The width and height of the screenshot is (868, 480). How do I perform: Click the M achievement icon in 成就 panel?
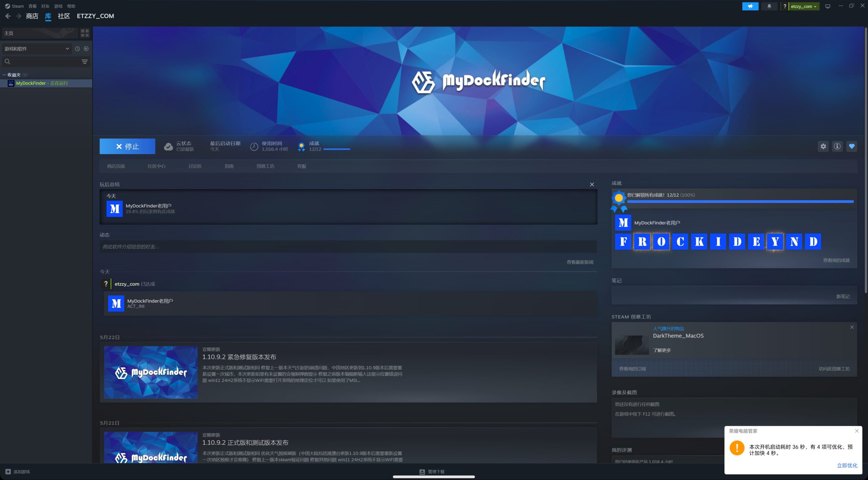[x=623, y=222]
